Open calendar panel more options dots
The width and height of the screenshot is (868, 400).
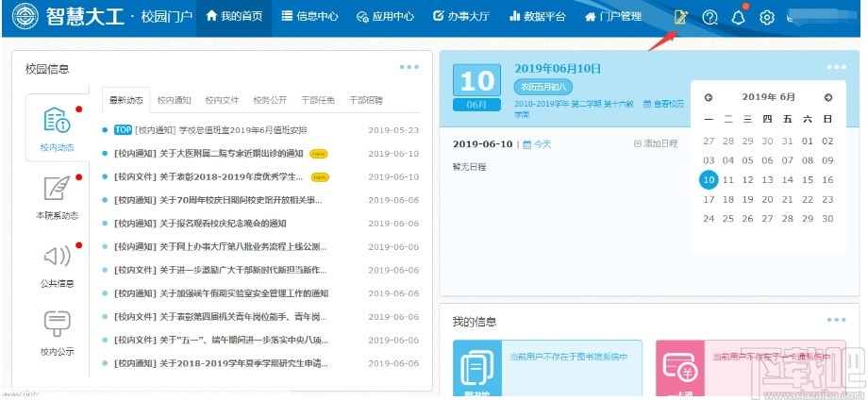click(837, 67)
